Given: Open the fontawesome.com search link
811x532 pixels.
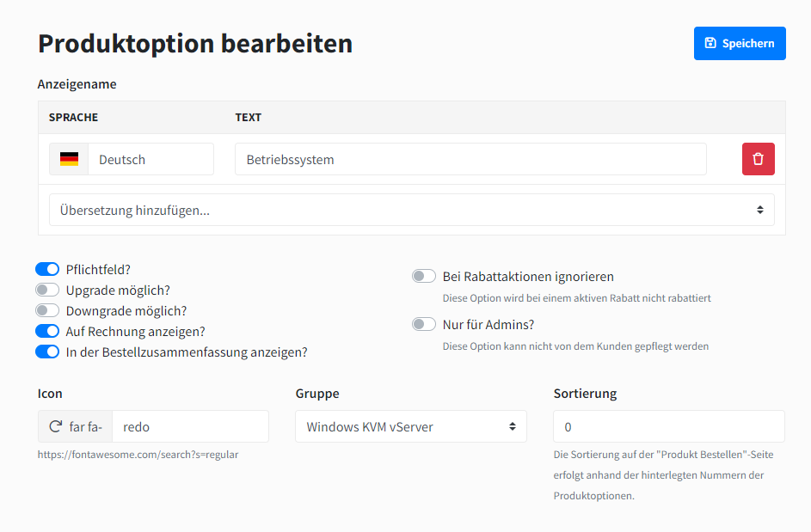Looking at the screenshot, I should tap(138, 455).
